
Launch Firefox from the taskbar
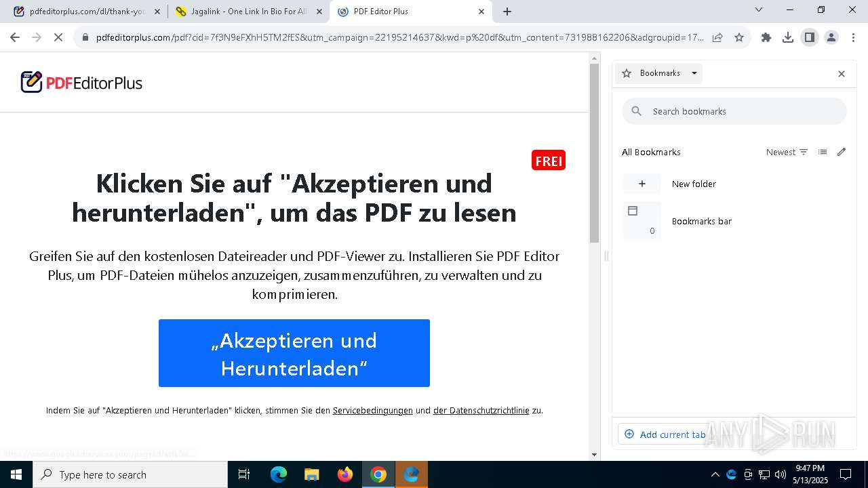[x=345, y=474]
